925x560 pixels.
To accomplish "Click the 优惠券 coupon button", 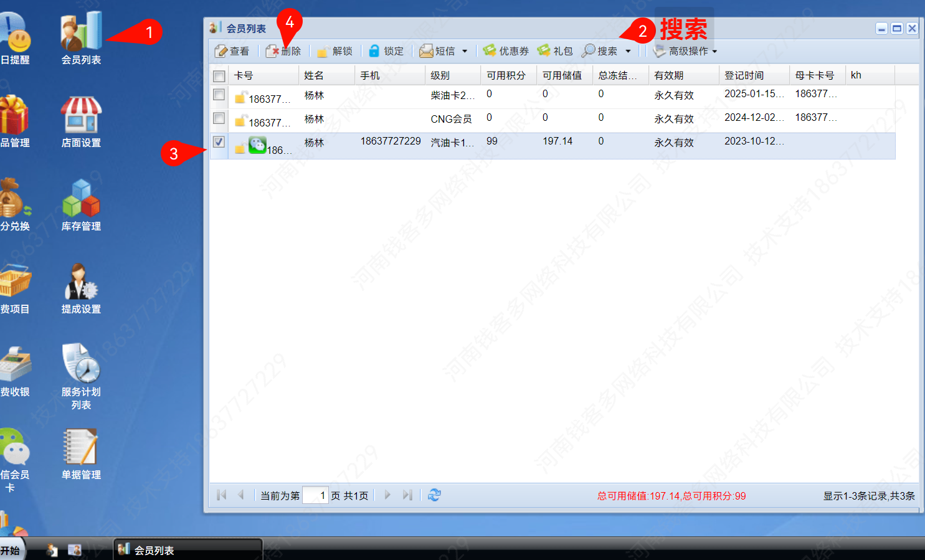I will coord(506,51).
